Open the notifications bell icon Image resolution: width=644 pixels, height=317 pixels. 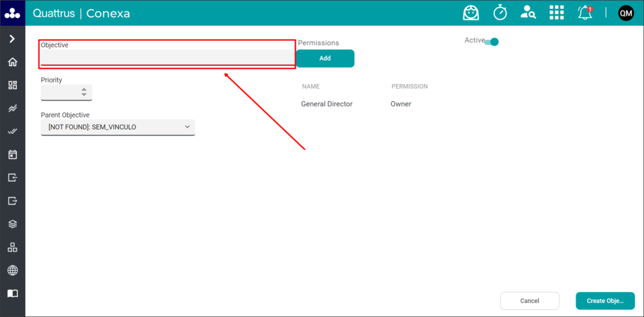pyautogui.click(x=585, y=13)
